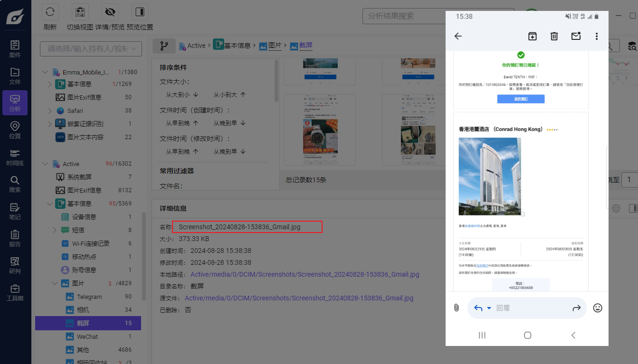Expand the Safari tree node
Viewport: 638px width, 364px height.
[50, 111]
